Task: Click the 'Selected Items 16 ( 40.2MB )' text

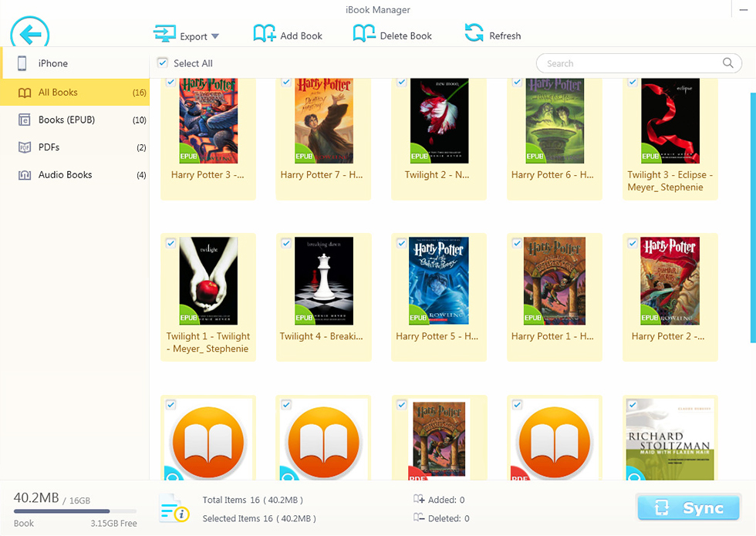Action: (x=259, y=518)
